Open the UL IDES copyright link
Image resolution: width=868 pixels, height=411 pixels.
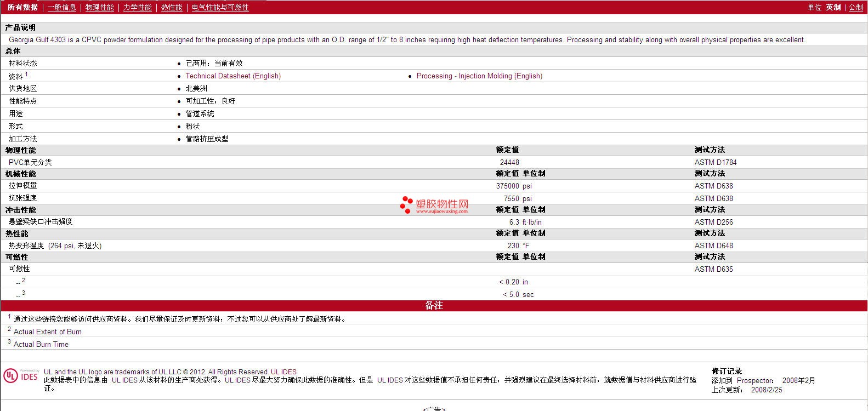283,372
